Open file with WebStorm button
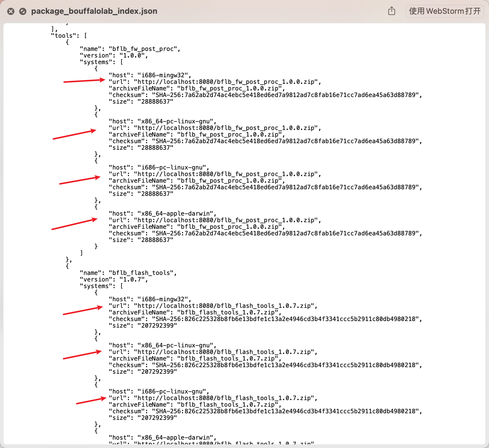 coord(445,11)
